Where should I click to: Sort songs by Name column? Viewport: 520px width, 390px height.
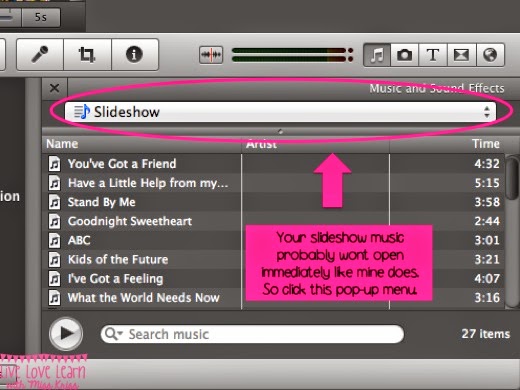pyautogui.click(x=143, y=144)
